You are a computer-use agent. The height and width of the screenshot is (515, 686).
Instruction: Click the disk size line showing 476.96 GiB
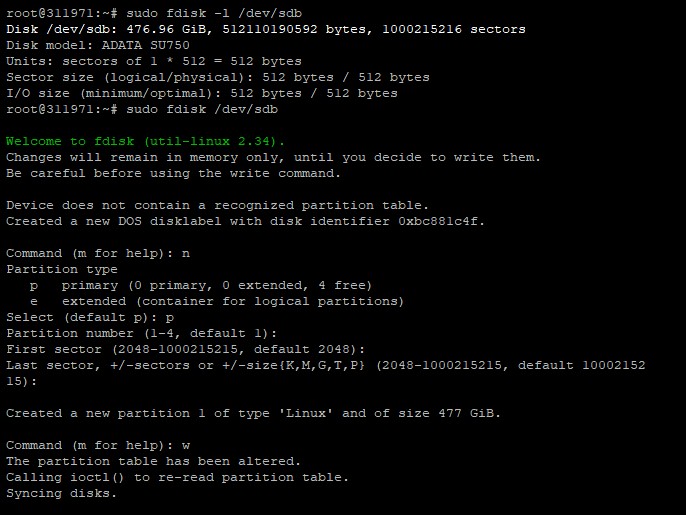[264, 29]
